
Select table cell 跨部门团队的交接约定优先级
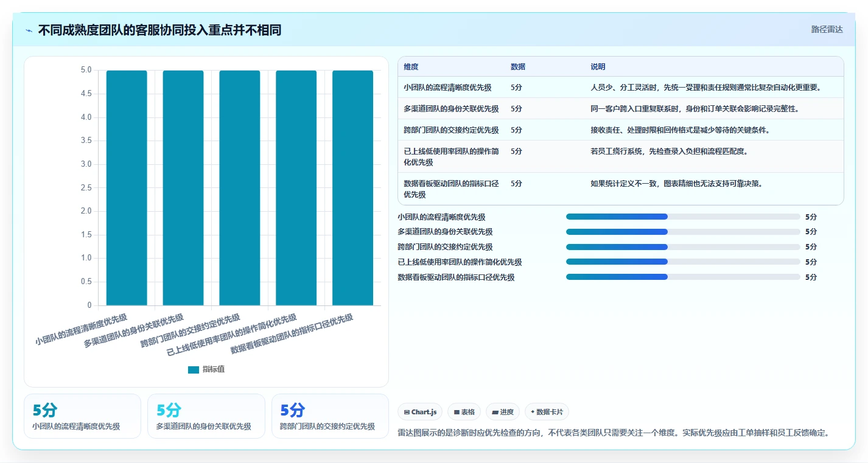[x=451, y=130]
